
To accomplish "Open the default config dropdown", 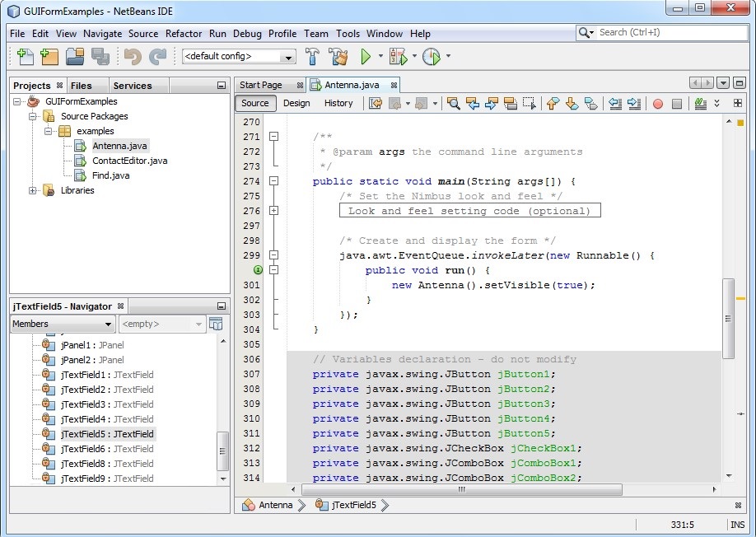I will coord(286,57).
